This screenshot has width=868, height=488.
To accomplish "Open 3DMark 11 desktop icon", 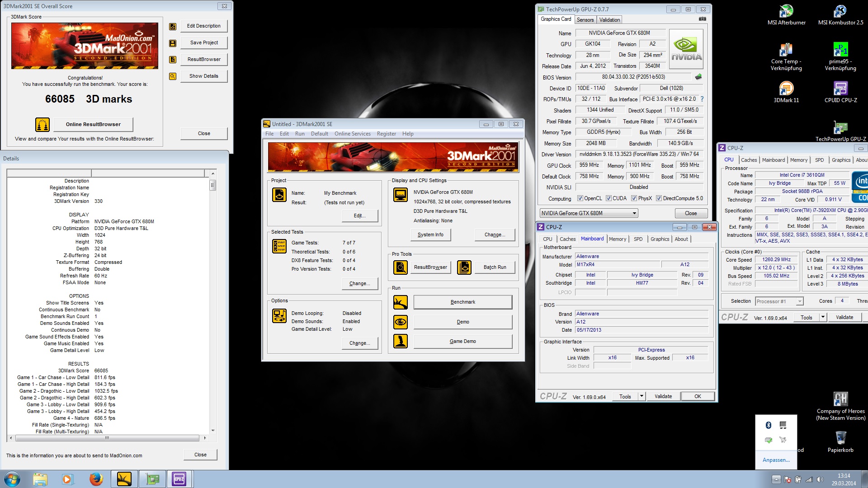I will pos(786,93).
